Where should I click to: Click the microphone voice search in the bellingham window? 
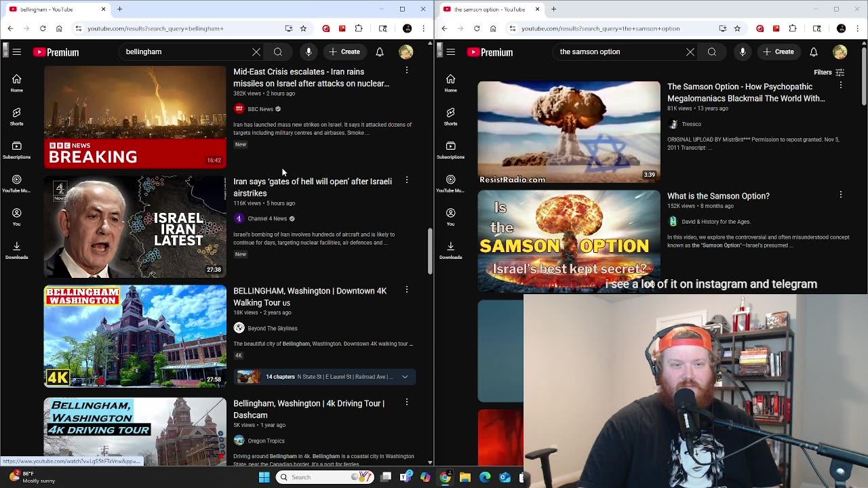[309, 52]
